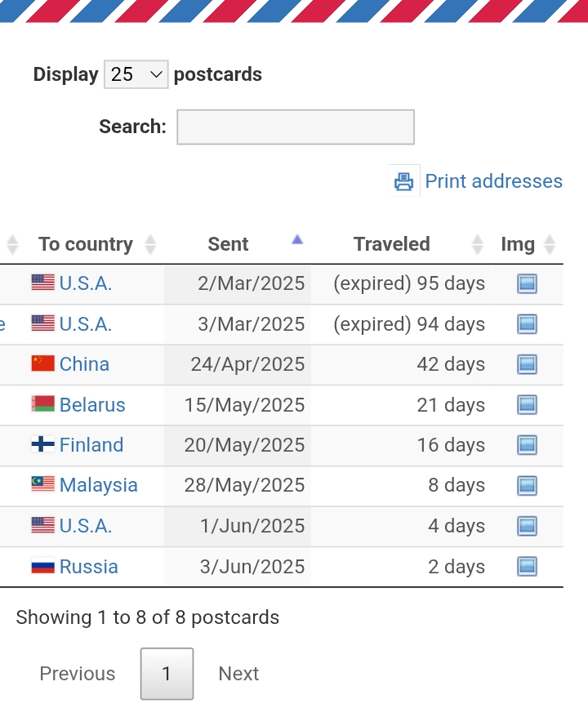This screenshot has width=588, height=704.
Task: Click the printer icon beside Print addresses
Action: point(404,181)
